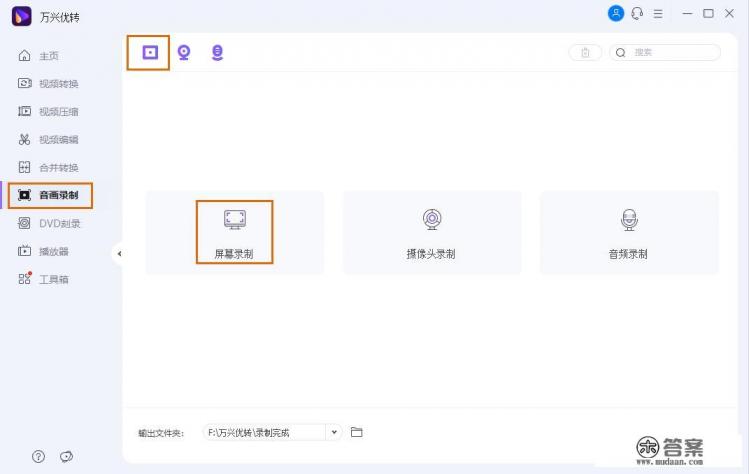Open the user account avatar
The height and width of the screenshot is (474, 749).
tap(616, 13)
